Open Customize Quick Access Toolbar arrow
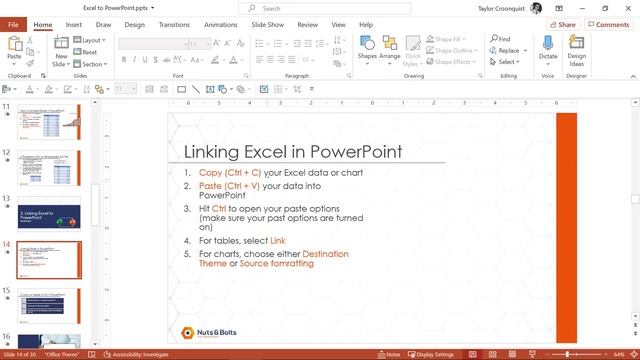 [311, 89]
